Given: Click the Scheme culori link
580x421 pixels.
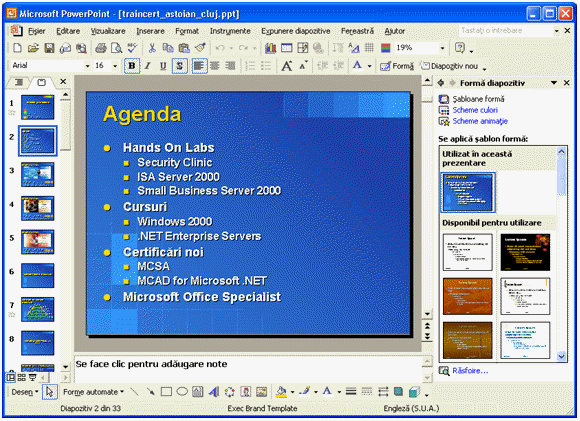Looking at the screenshot, I should click(475, 110).
